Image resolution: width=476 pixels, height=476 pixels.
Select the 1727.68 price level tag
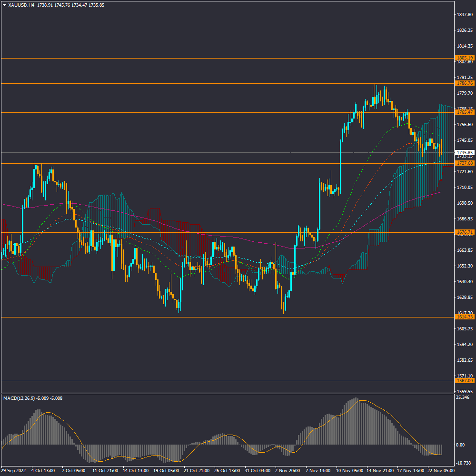(465, 163)
